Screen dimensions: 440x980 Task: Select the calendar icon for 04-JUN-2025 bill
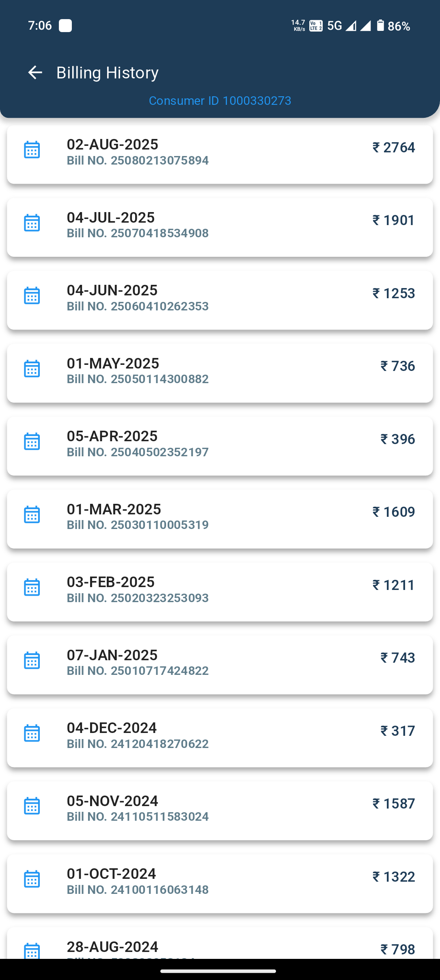coord(32,296)
